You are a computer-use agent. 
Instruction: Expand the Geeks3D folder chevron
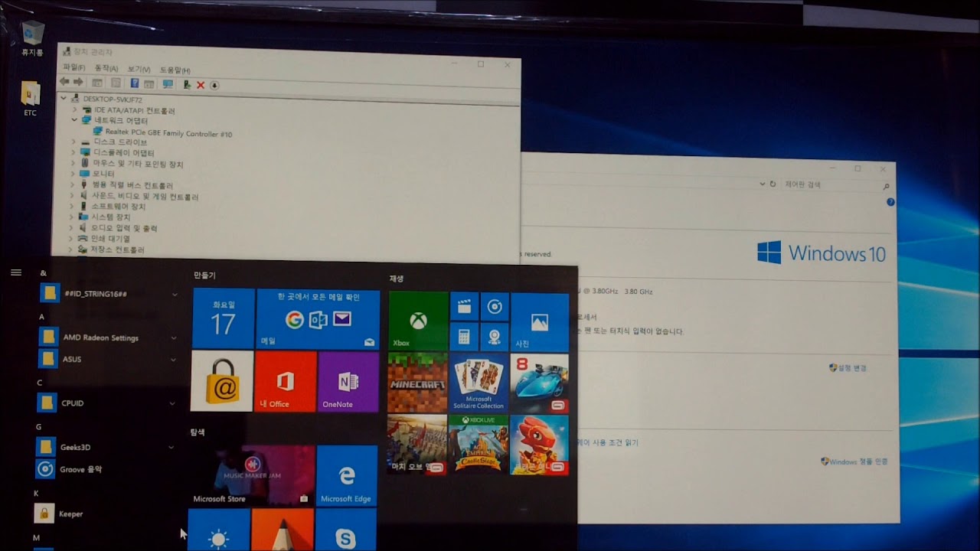[x=171, y=447]
